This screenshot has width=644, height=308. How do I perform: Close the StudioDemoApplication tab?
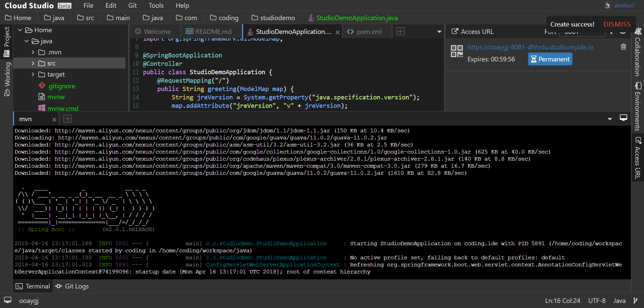[337, 32]
